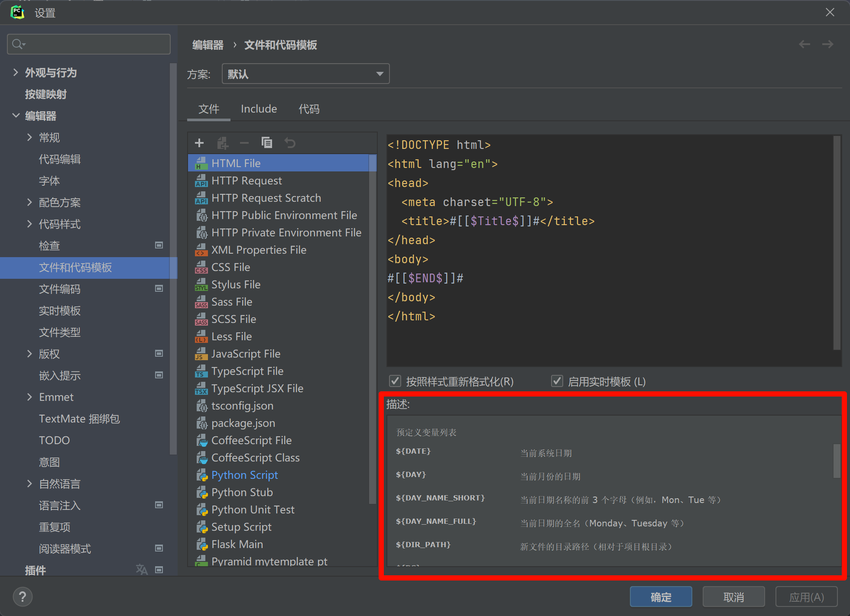This screenshot has width=850, height=616.
Task: Expand the 外观与行为 tree node
Action: pyautogui.click(x=16, y=72)
